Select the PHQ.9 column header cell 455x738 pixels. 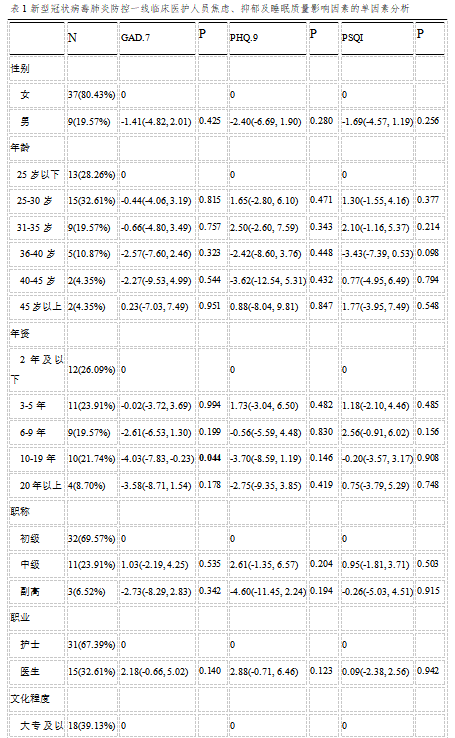(x=244, y=38)
